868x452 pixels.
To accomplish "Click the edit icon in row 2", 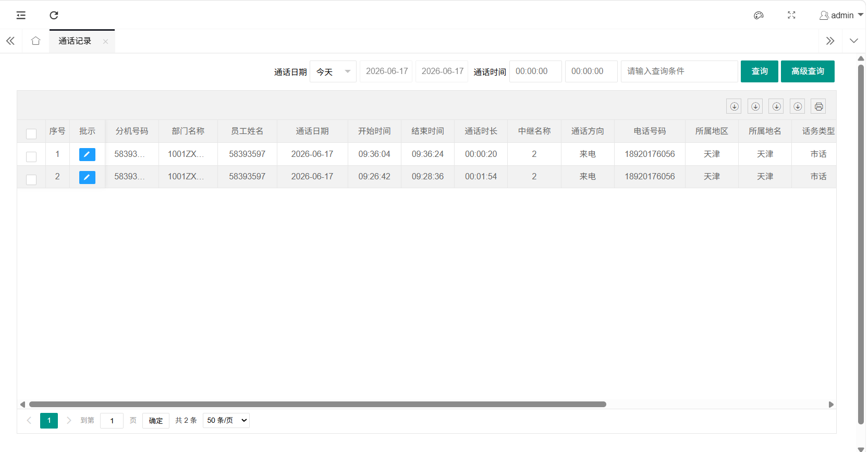I will pos(87,177).
